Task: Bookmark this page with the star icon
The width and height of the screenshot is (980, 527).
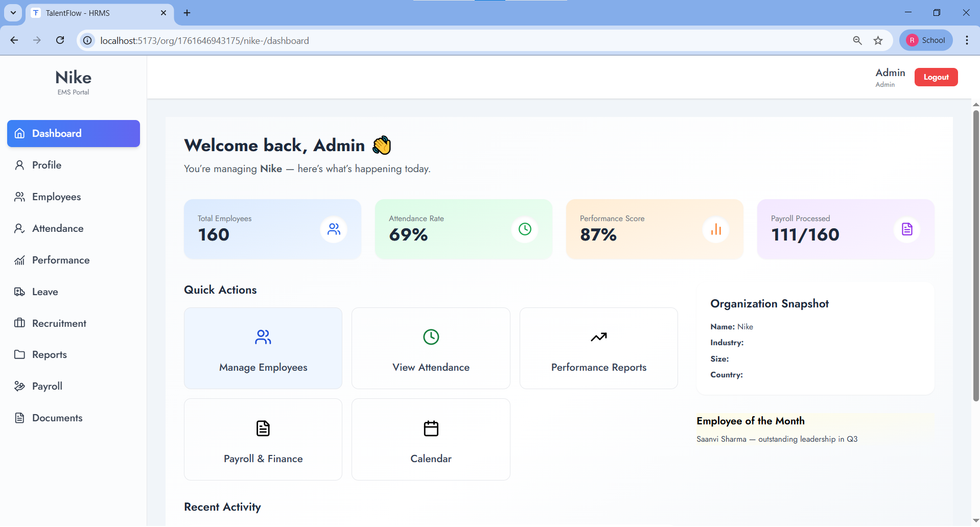Action: [x=878, y=40]
